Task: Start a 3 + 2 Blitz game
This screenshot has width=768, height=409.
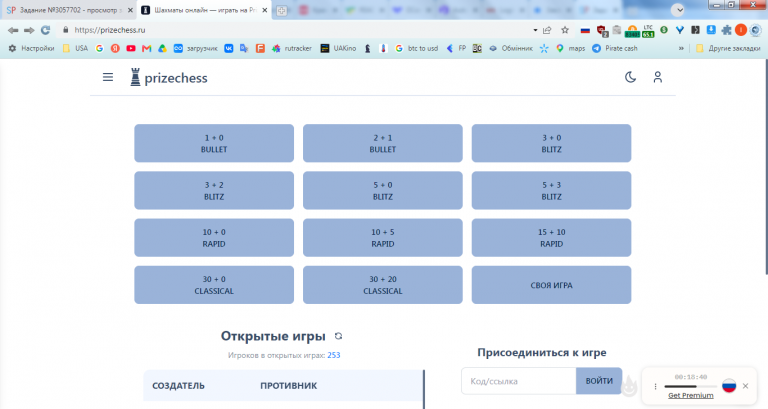Action: (214, 191)
